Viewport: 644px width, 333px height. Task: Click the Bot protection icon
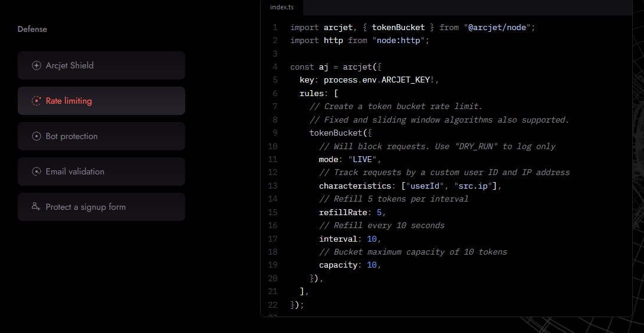pos(37,136)
